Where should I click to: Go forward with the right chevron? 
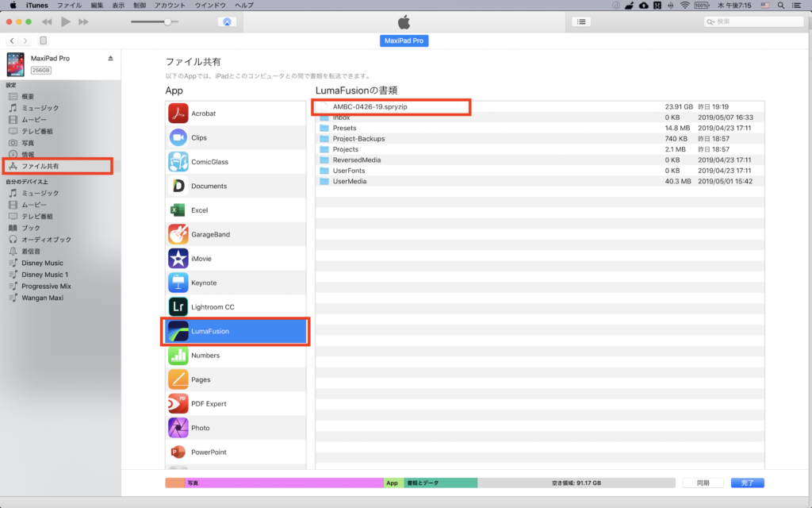point(25,40)
